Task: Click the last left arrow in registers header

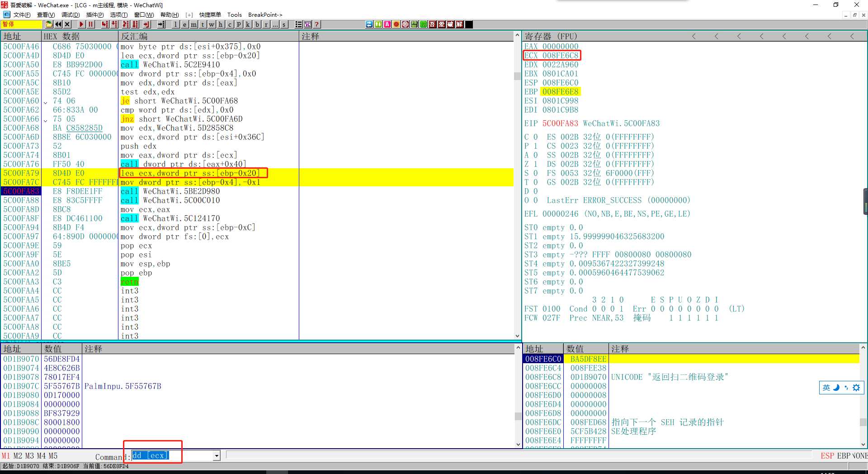Action: tap(852, 36)
